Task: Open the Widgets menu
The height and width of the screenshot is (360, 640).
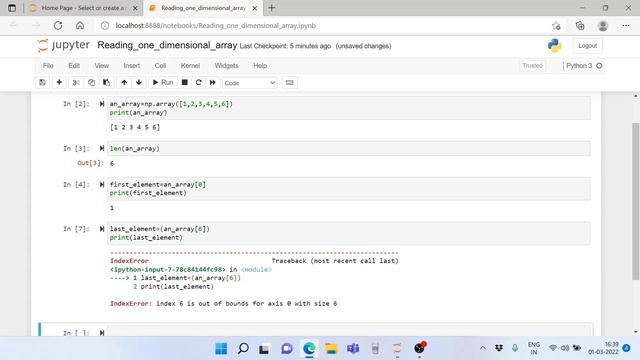Action: [226, 66]
